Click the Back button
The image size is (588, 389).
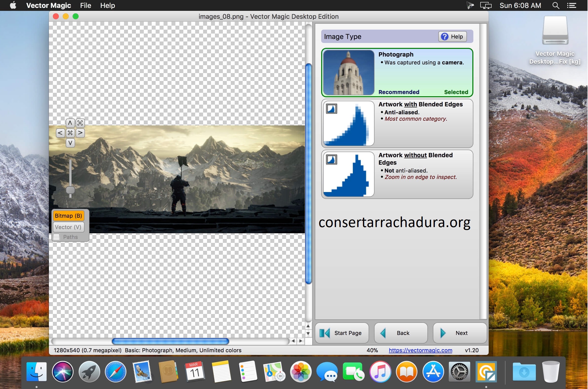401,333
